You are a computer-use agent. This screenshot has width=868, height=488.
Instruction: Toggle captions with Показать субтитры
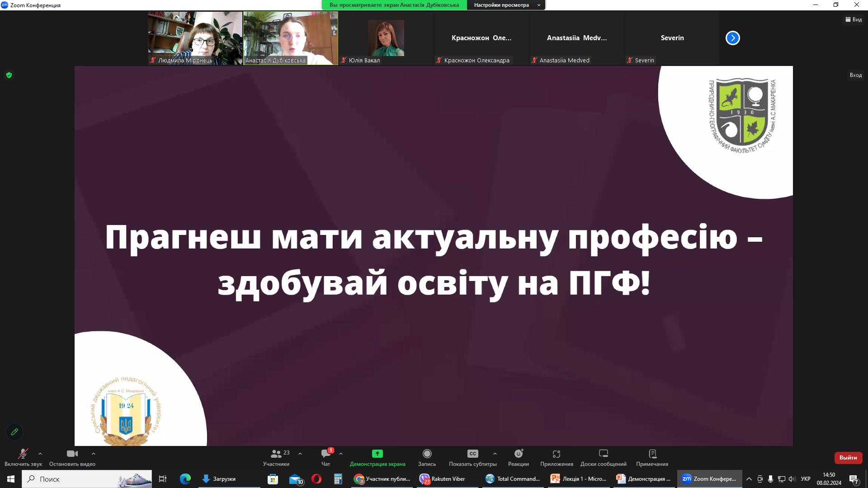(472, 454)
